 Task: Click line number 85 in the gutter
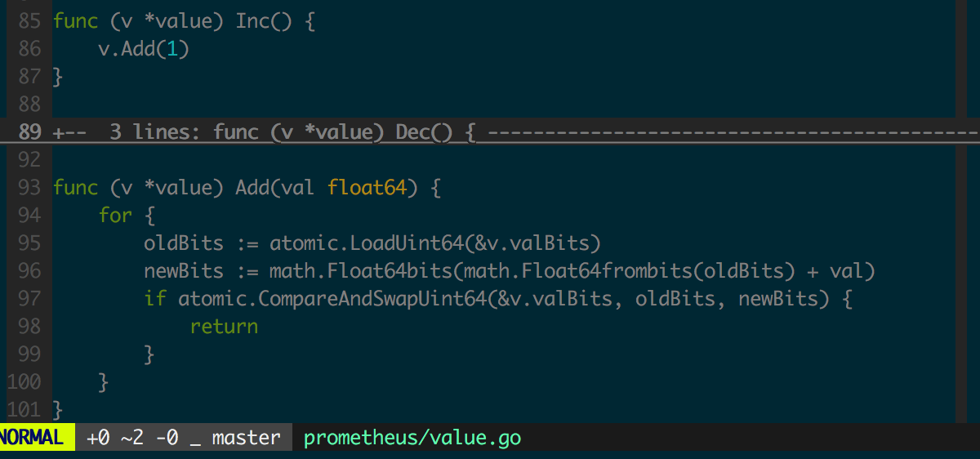pyautogui.click(x=29, y=21)
